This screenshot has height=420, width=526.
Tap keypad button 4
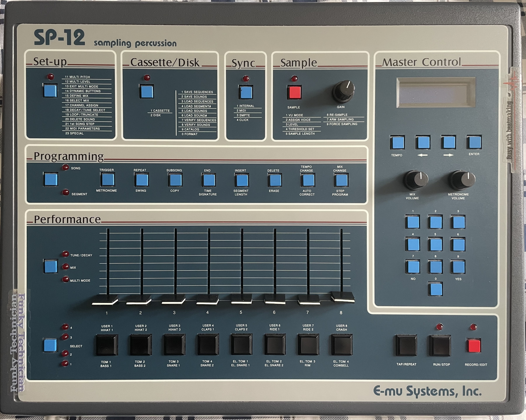click(413, 244)
